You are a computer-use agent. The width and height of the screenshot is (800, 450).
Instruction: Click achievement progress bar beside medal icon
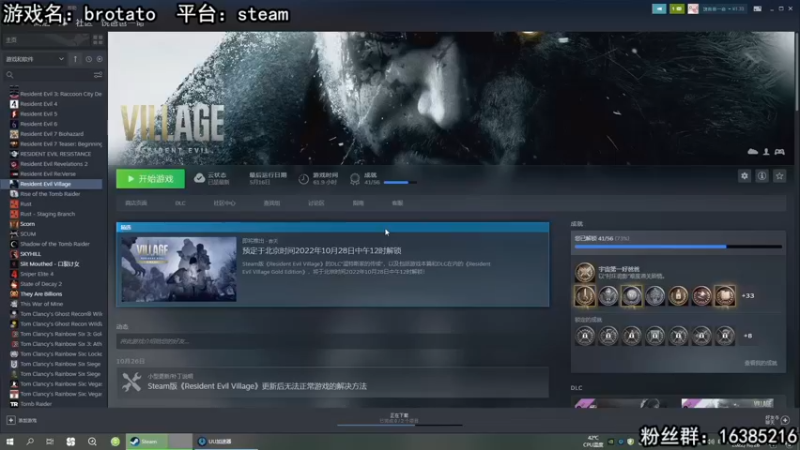coord(400,183)
